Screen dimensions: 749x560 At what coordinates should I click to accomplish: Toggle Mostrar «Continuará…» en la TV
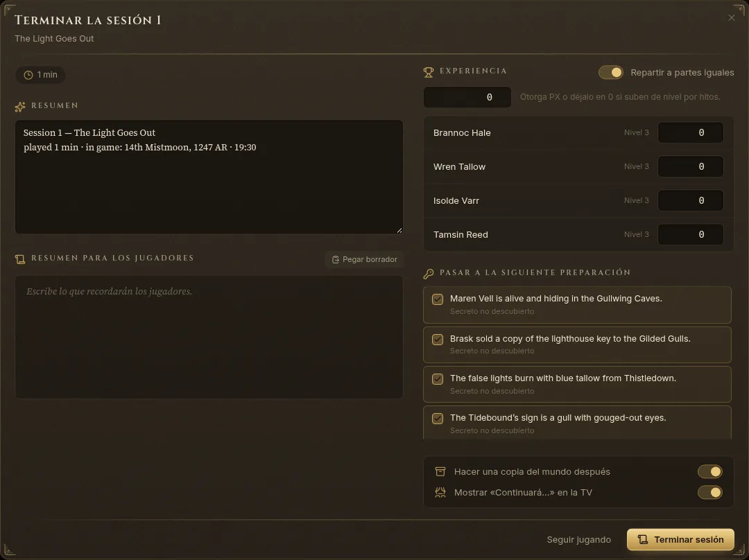(710, 492)
